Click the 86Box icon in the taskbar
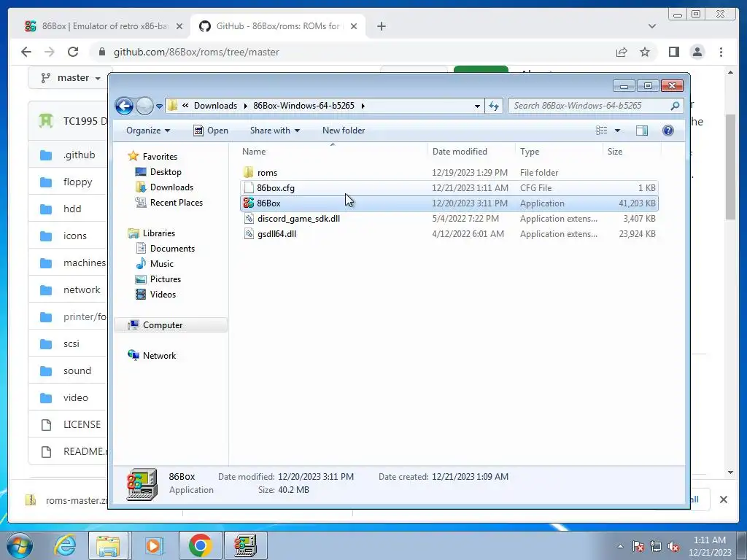Image resolution: width=747 pixels, height=560 pixels. click(245, 545)
